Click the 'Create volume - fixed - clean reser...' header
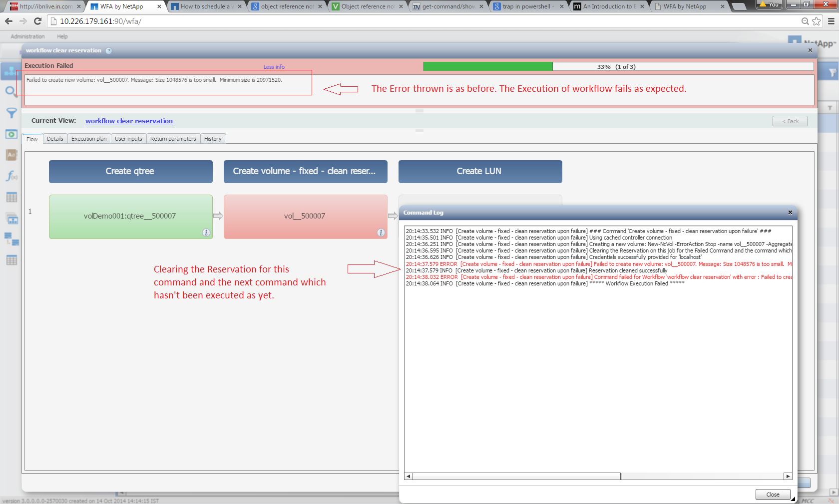839x504 pixels. pos(306,171)
